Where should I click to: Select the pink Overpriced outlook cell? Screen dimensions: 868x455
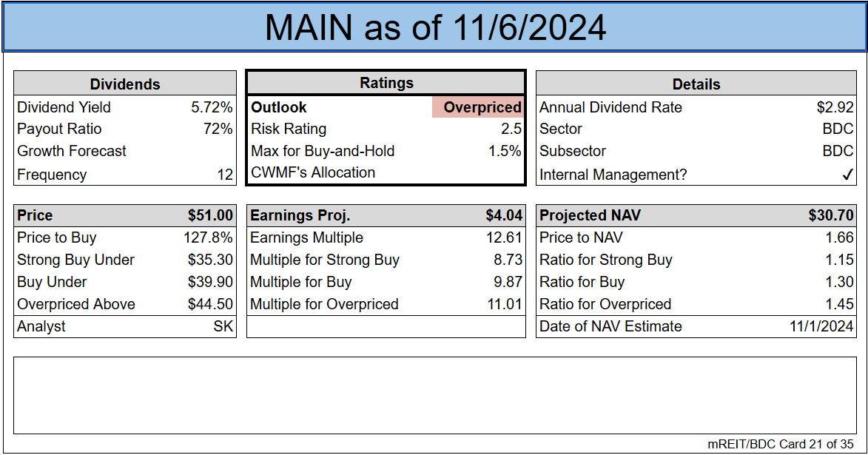point(478,107)
